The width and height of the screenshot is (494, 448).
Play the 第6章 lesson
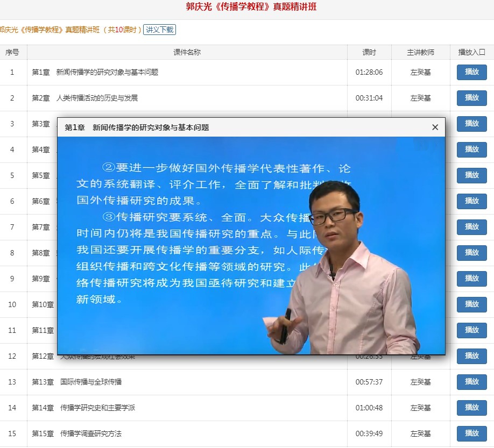point(471,201)
